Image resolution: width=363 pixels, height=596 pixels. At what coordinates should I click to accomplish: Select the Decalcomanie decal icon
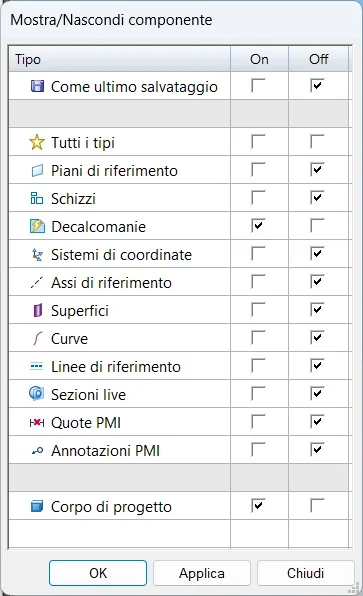[37, 227]
